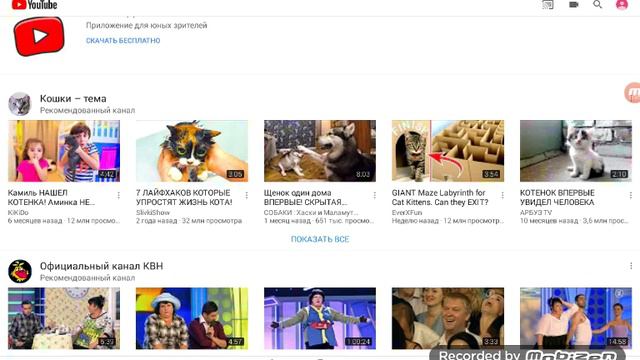This screenshot has height=360, width=640.
Task: Open title Камиль НАШЕЛ КОТЕНКА
Action: coord(51,197)
